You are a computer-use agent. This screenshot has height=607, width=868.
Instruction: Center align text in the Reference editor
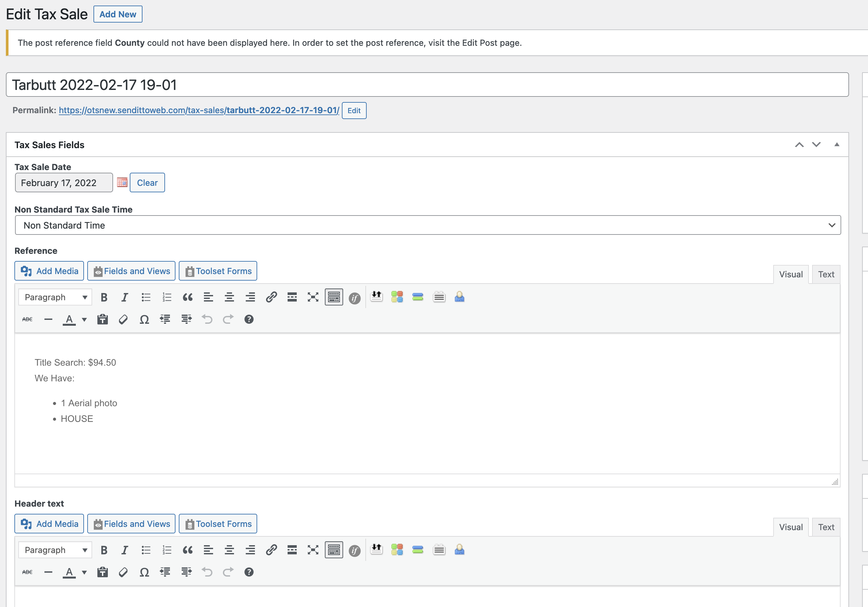coord(229,297)
